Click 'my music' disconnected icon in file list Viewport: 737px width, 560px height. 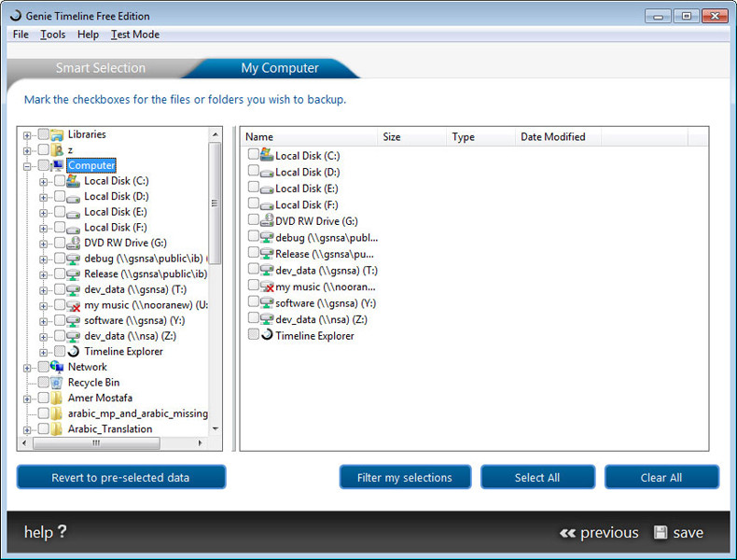point(267,287)
